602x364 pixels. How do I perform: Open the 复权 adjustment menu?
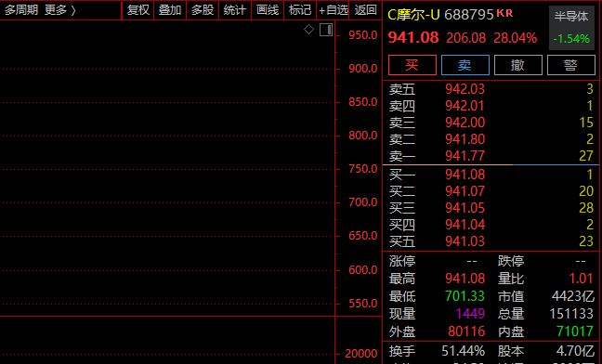coord(137,10)
